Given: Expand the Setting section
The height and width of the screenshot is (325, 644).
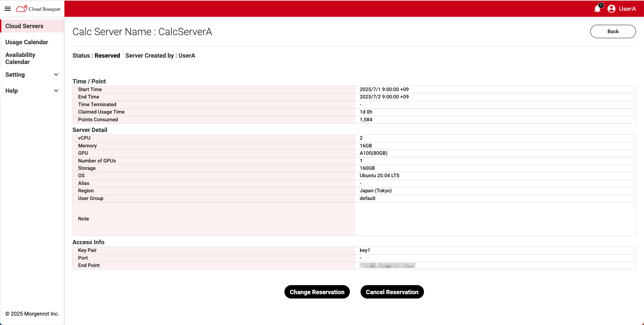Looking at the screenshot, I should (x=15, y=75).
